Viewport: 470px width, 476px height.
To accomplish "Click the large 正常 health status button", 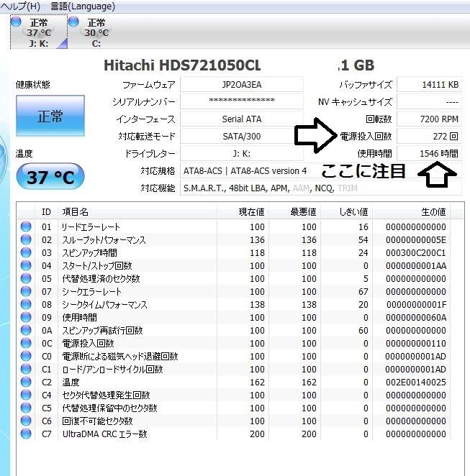I will [x=50, y=116].
